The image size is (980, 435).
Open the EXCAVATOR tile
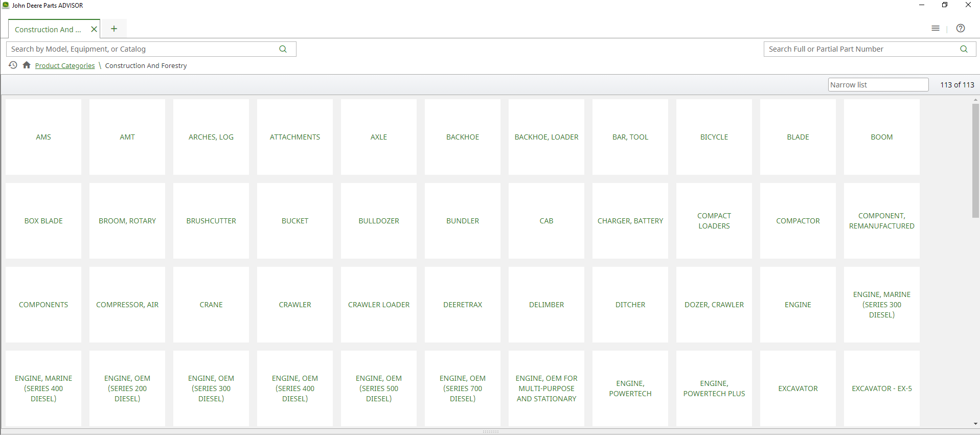[798, 388]
